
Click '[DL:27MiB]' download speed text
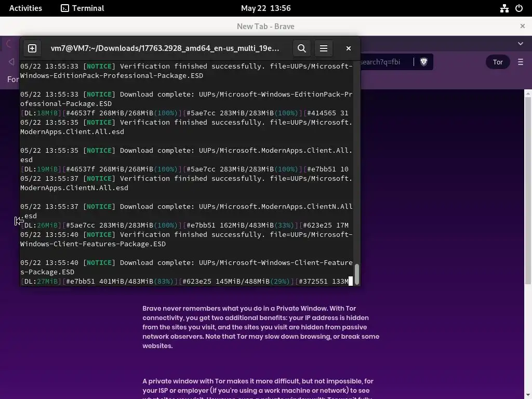pyautogui.click(x=41, y=281)
